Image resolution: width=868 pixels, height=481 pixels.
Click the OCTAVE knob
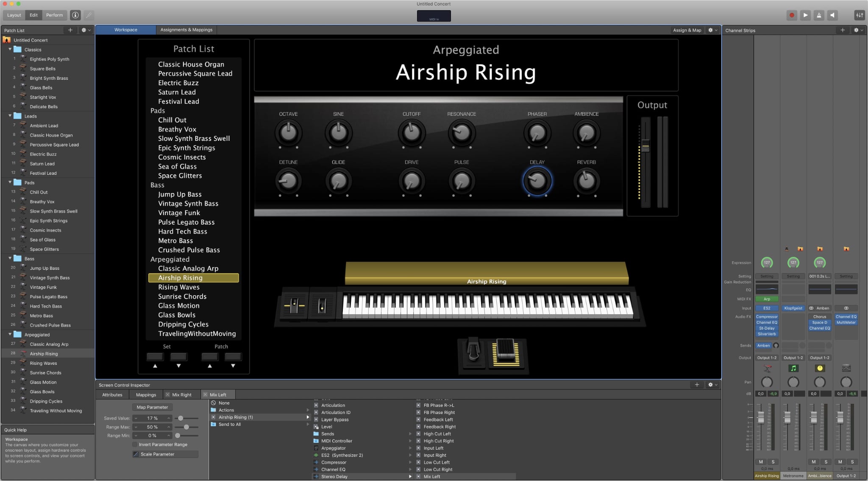(x=288, y=133)
